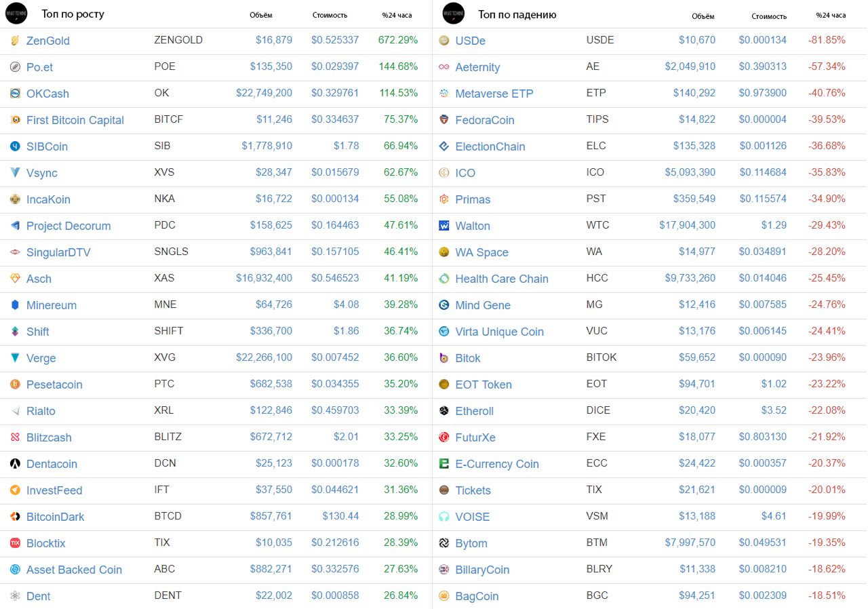Click the Metaverse ETP icon
This screenshot has height=609, width=868.
(x=444, y=94)
